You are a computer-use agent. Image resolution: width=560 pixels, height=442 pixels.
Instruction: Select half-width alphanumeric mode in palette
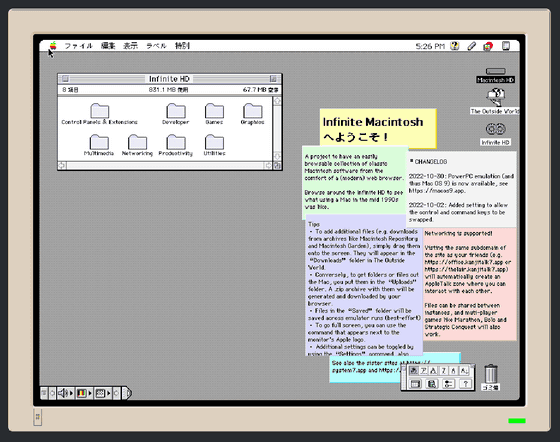click(454, 371)
